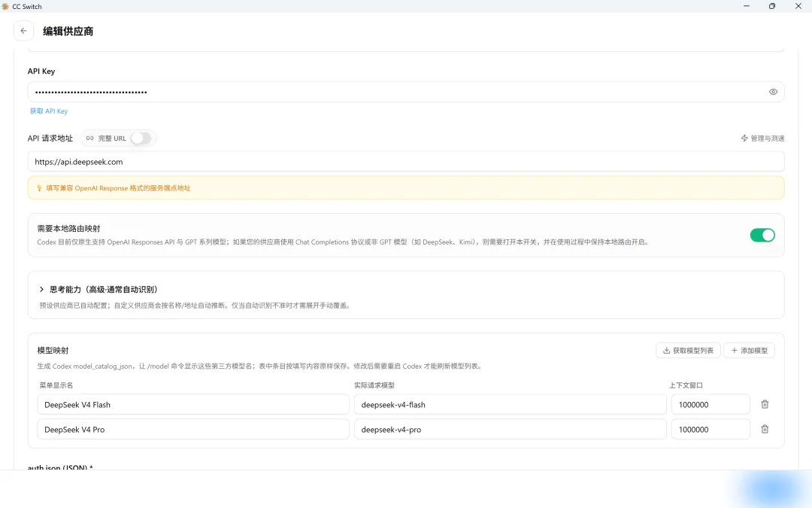Image resolution: width=812 pixels, height=508 pixels.
Task: Close the CC Switch window
Action: point(798,6)
